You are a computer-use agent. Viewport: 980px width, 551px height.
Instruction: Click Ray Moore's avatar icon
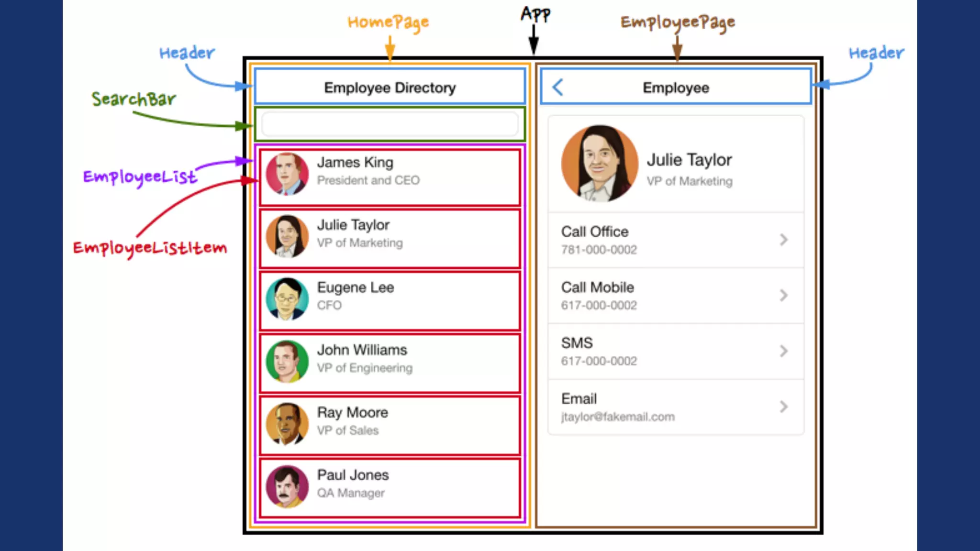coord(287,424)
